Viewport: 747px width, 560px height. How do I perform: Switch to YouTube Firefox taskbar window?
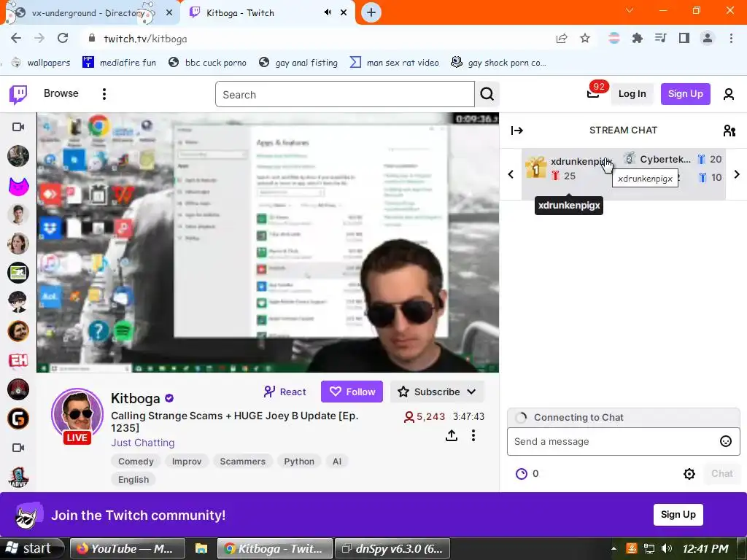(x=128, y=548)
